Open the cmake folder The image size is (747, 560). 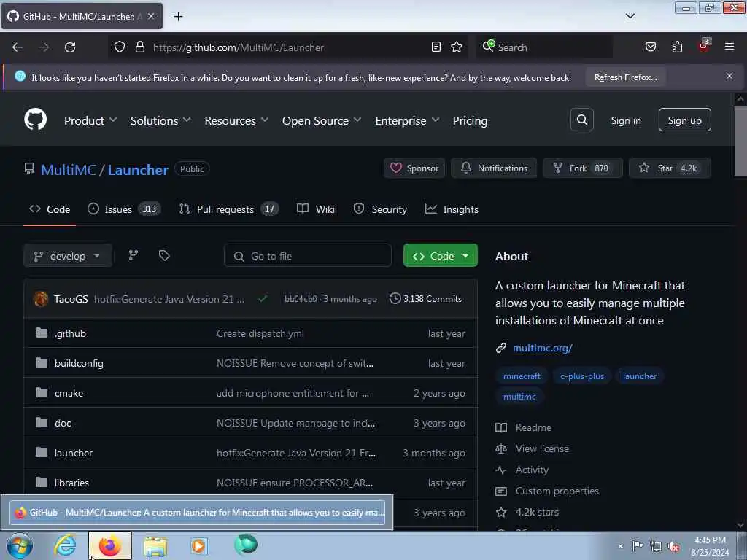tap(69, 393)
